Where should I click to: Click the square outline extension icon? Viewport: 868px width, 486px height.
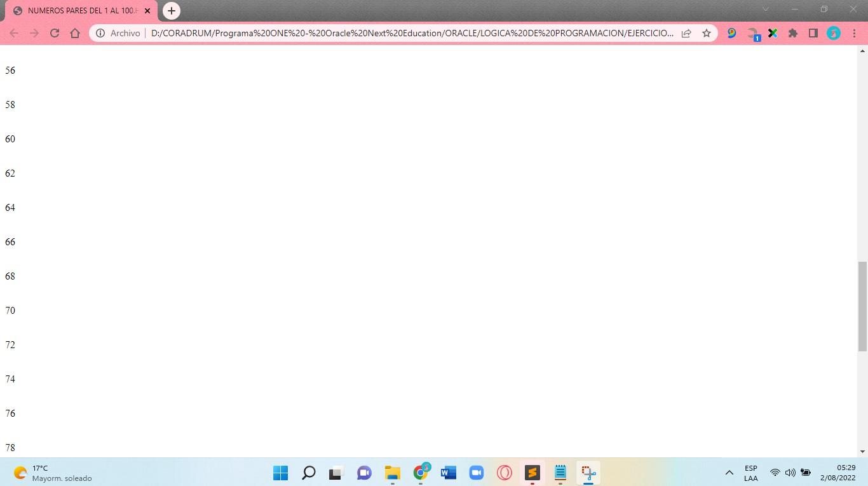click(x=814, y=33)
